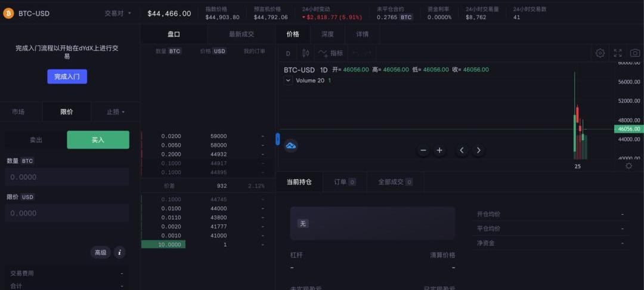Click the info icon next to 高级
This screenshot has height=290, width=644.
point(119,252)
